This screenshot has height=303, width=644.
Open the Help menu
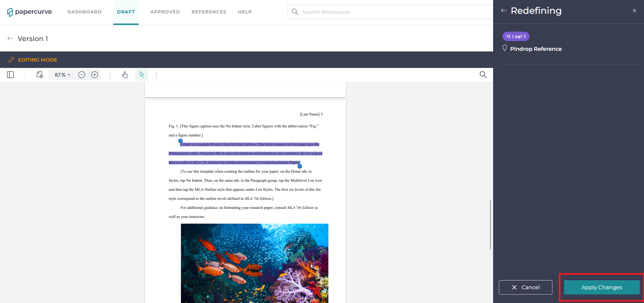coord(245,12)
